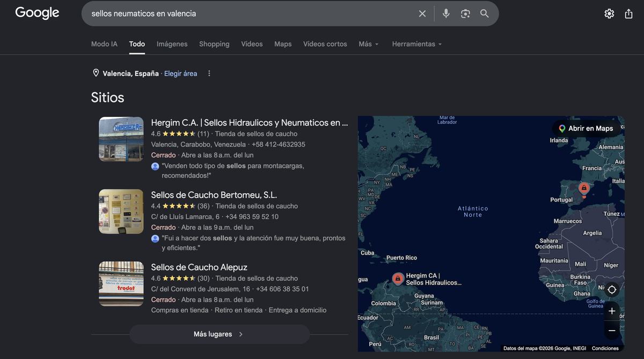Viewport: 644px width, 359px height.
Task: Open the Bertomeu shop thumbnail
Action: click(x=121, y=211)
